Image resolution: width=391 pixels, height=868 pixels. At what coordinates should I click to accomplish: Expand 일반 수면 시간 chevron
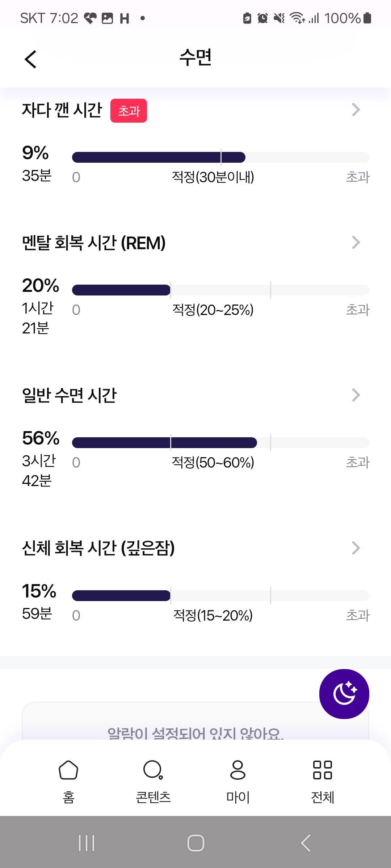356,395
